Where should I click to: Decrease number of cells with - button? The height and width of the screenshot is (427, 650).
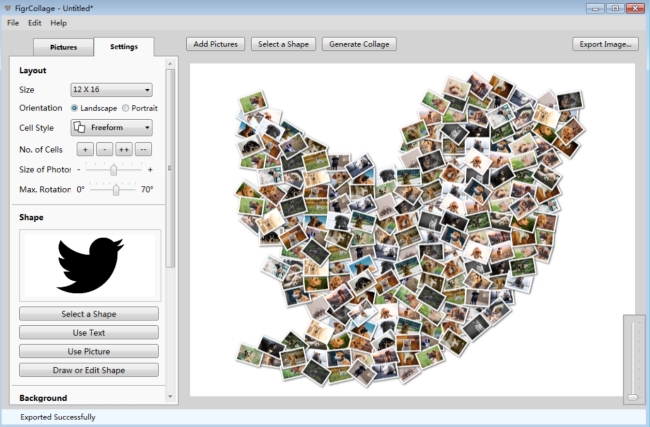coord(104,149)
